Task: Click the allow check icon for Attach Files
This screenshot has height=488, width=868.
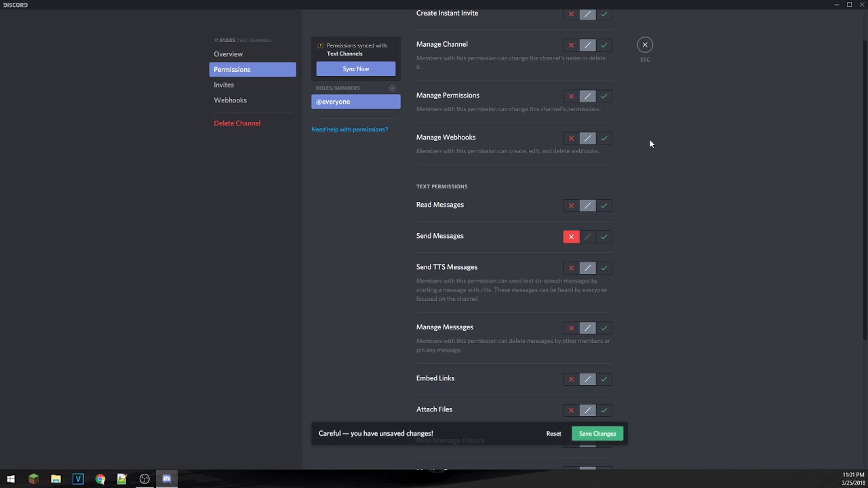Action: (604, 410)
